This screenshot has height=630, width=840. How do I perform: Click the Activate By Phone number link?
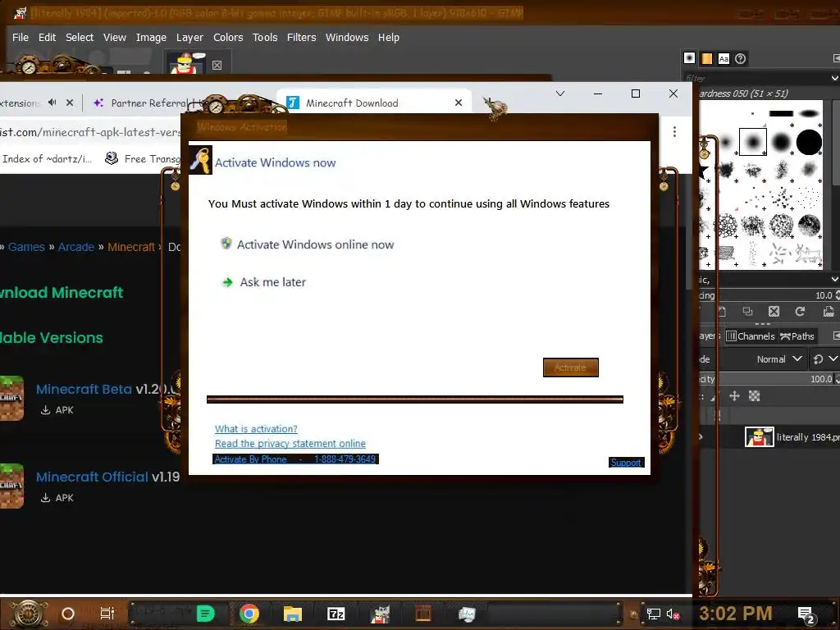click(295, 459)
